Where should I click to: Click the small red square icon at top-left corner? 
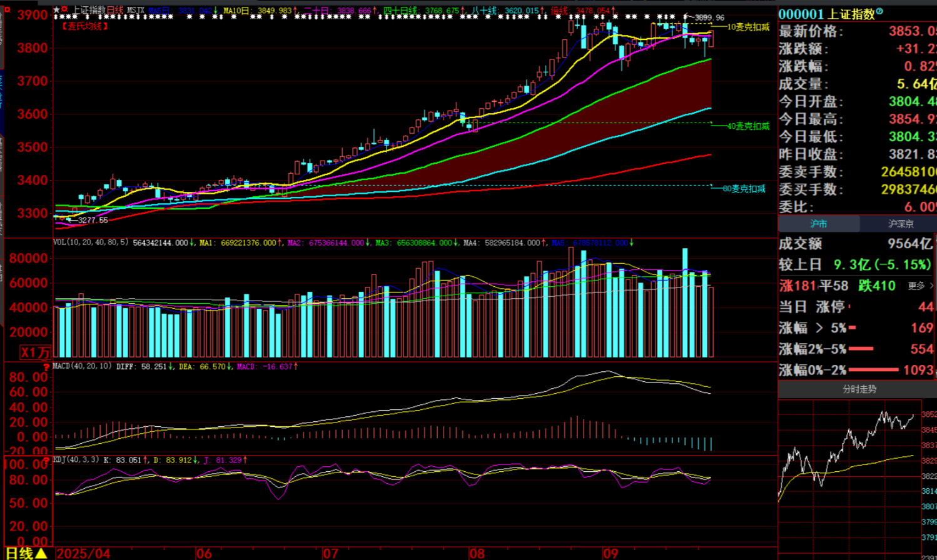click(x=7, y=10)
